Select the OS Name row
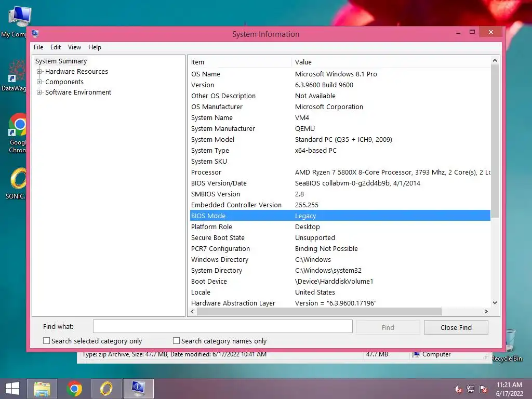Screen dimensions: 532x399 (340, 74)
